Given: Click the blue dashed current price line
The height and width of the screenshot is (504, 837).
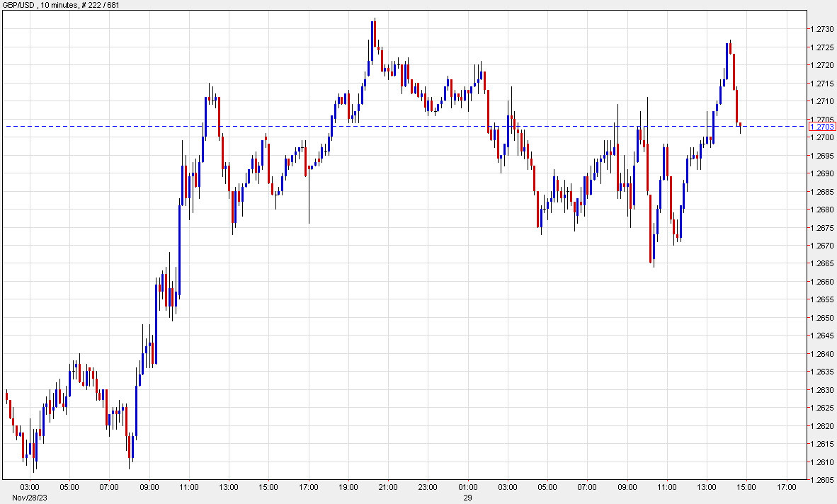Looking at the screenshot, I should (x=425, y=127).
